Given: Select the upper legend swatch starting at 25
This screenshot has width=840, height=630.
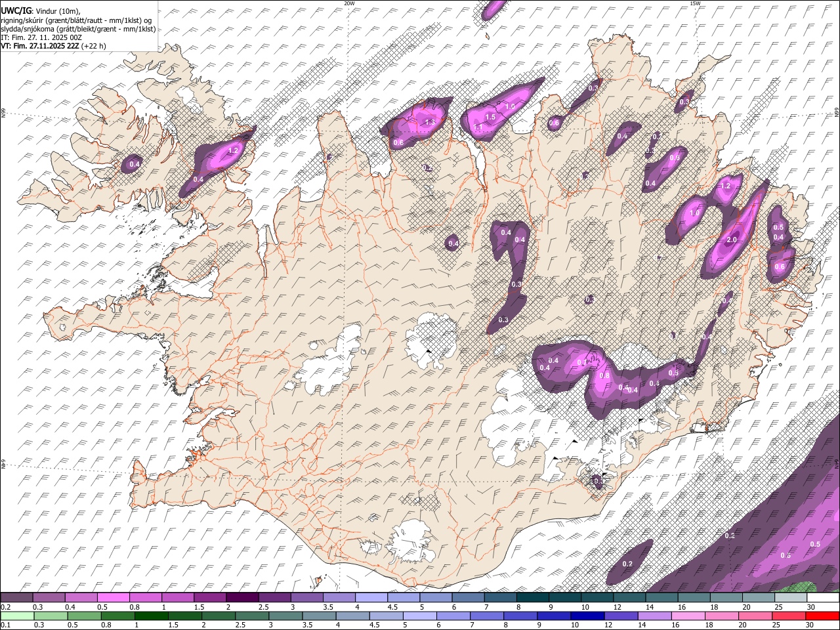Looking at the screenshot, I should tap(791, 598).
